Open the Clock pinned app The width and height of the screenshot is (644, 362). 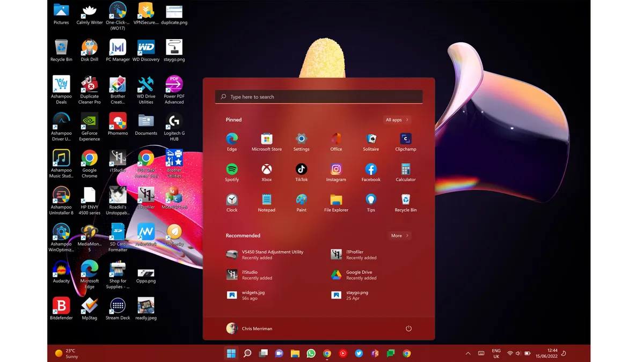pos(232,203)
